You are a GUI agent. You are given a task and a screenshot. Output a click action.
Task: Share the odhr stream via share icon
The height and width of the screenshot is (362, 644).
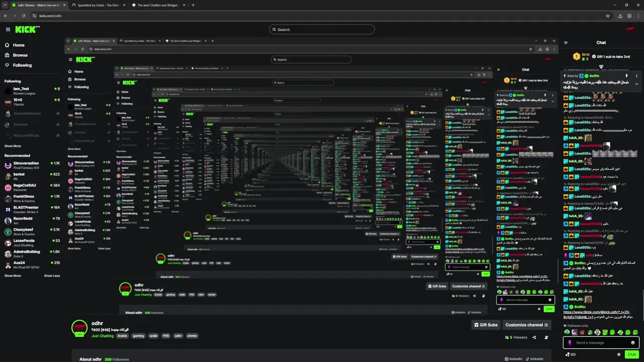pyautogui.click(x=534, y=337)
